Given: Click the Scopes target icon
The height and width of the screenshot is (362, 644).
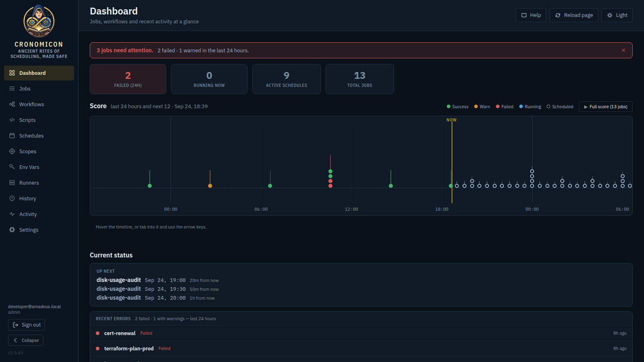Looking at the screenshot, I should coord(12,151).
